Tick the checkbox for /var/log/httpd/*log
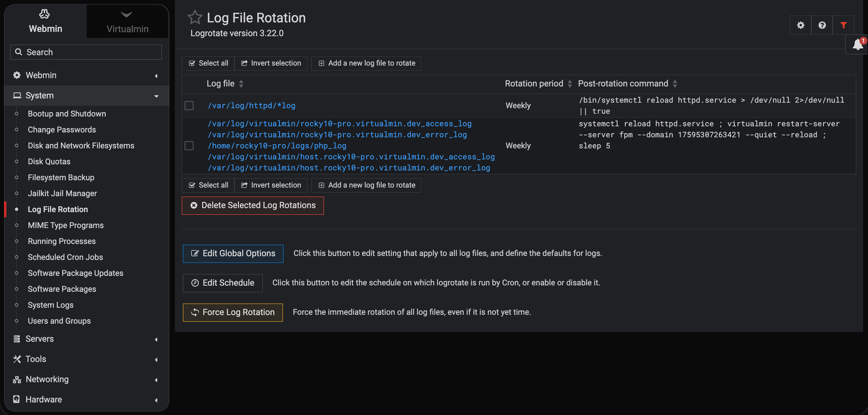This screenshot has height=415, width=868. pyautogui.click(x=189, y=105)
